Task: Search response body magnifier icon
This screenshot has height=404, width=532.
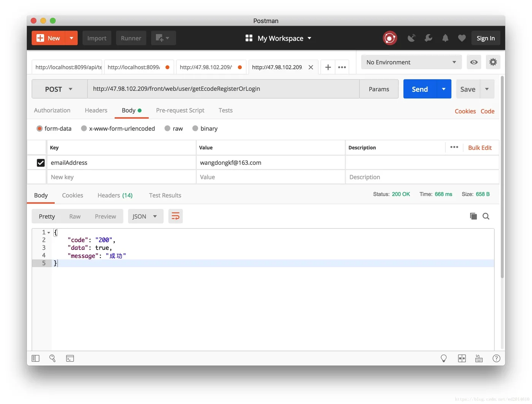Action: tap(486, 216)
